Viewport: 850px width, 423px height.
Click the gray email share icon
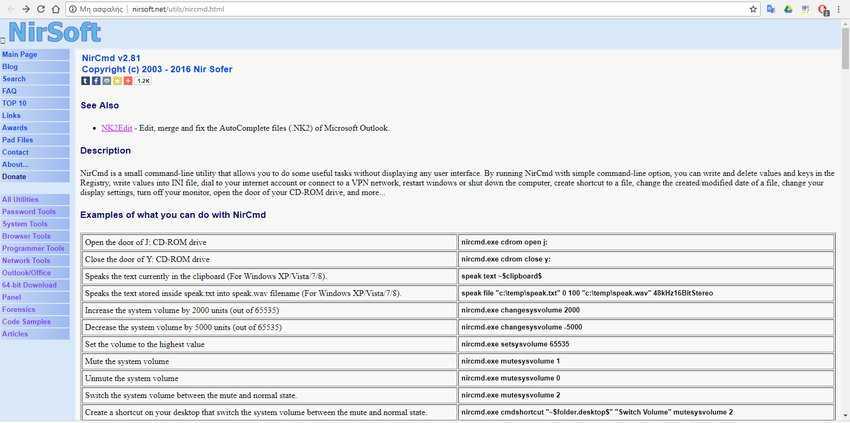pyautogui.click(x=107, y=81)
